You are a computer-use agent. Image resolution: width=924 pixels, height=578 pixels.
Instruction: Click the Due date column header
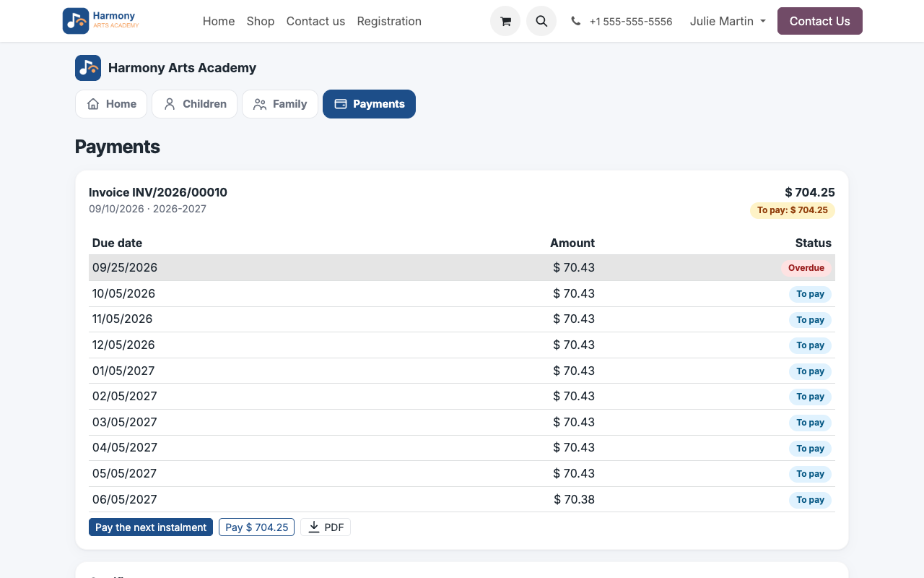click(117, 243)
